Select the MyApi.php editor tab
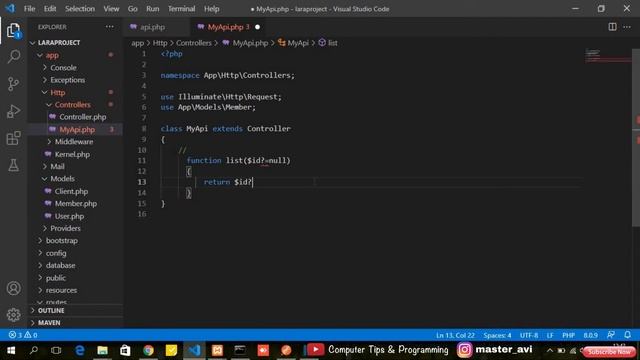 [229, 27]
